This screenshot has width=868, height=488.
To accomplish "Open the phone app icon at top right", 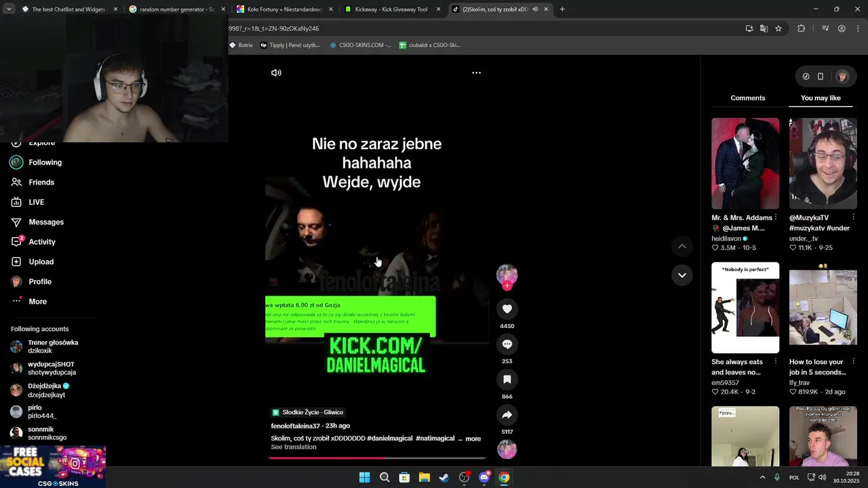I will click(821, 77).
